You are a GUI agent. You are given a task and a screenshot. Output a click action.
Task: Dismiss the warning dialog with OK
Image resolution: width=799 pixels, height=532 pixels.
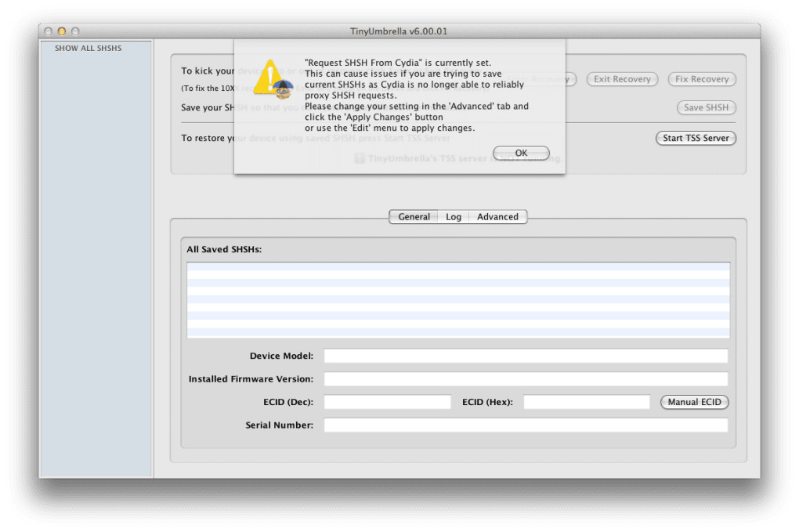click(x=521, y=153)
